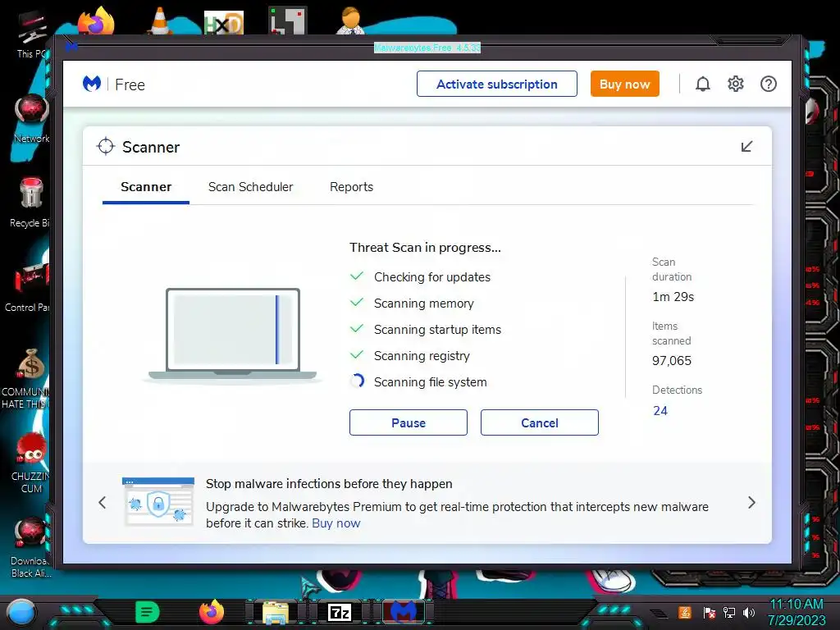This screenshot has height=630, width=840.
Task: Click the orange Buy now button
Action: (624, 84)
